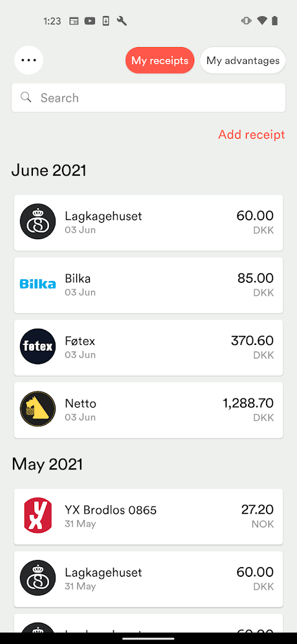Focus the Search input field
Image resolution: width=297 pixels, height=644 pixels.
click(148, 98)
